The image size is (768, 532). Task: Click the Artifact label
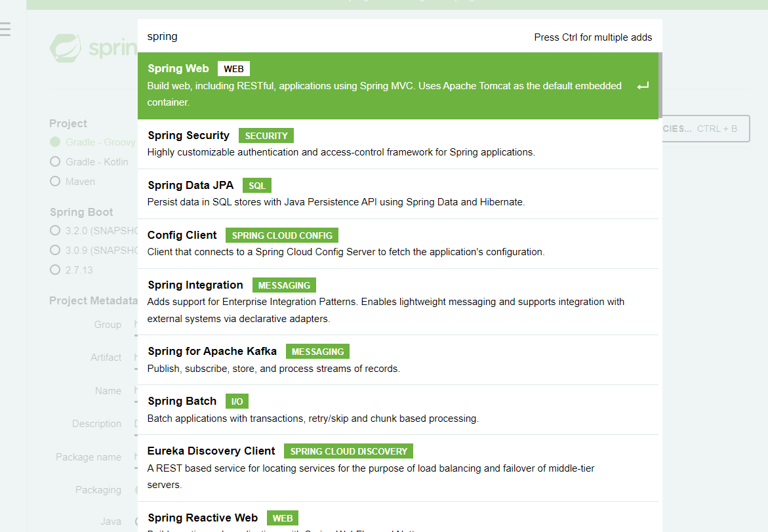click(x=106, y=358)
